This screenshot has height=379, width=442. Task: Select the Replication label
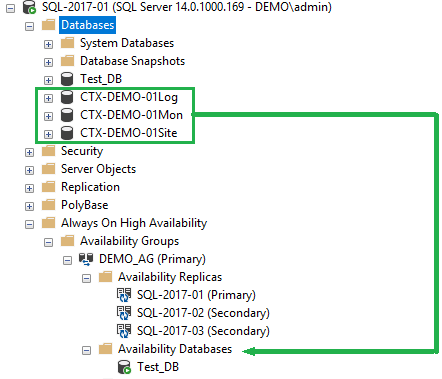click(90, 187)
